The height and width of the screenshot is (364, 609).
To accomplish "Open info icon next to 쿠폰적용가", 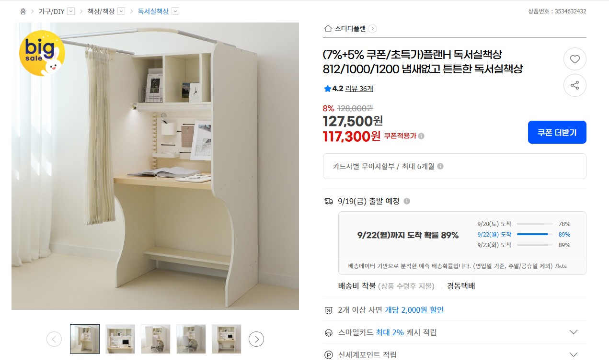I will click(x=421, y=136).
